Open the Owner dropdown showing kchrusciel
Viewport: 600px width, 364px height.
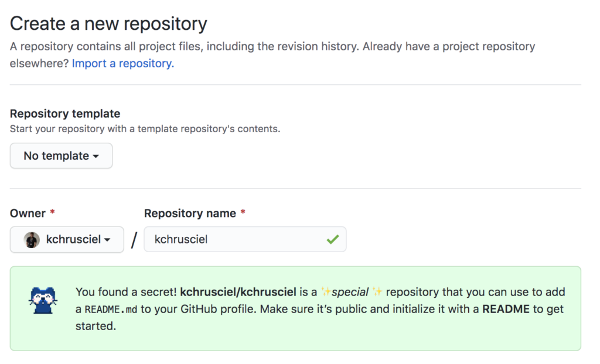[67, 239]
